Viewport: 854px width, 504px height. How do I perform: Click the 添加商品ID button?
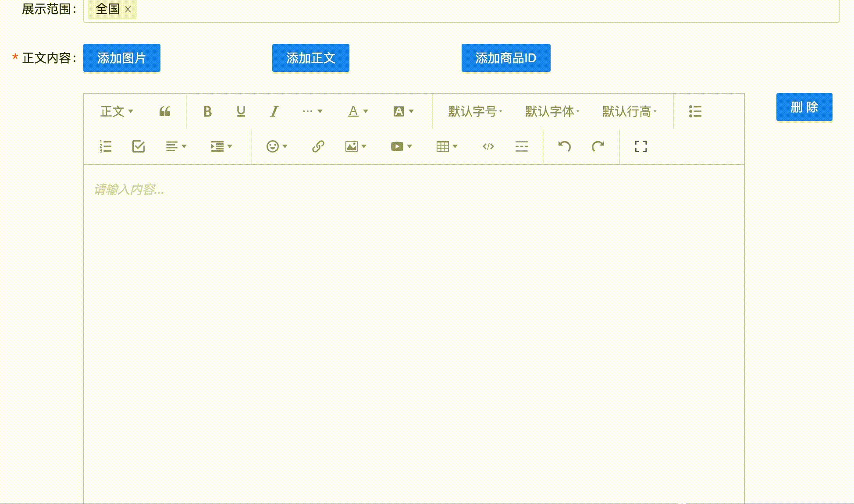click(x=506, y=58)
